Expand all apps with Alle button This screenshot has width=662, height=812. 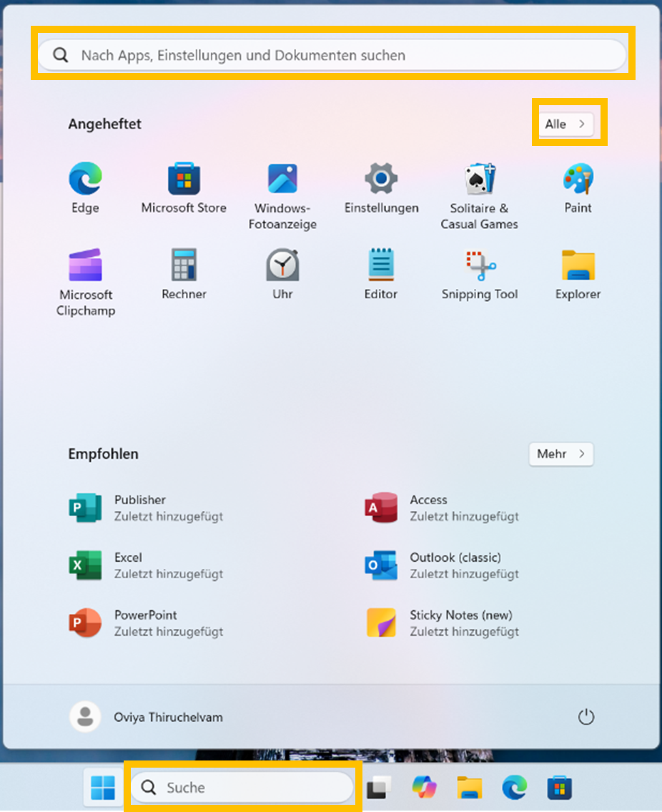click(x=566, y=124)
